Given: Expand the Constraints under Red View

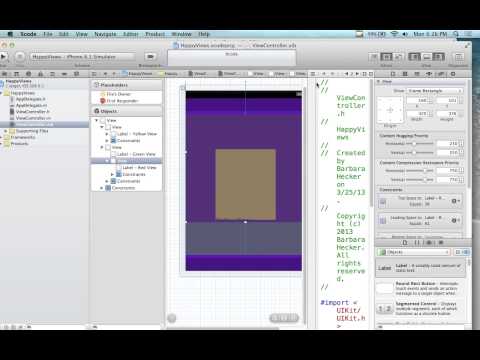Looking at the screenshot, I should tap(112, 174).
